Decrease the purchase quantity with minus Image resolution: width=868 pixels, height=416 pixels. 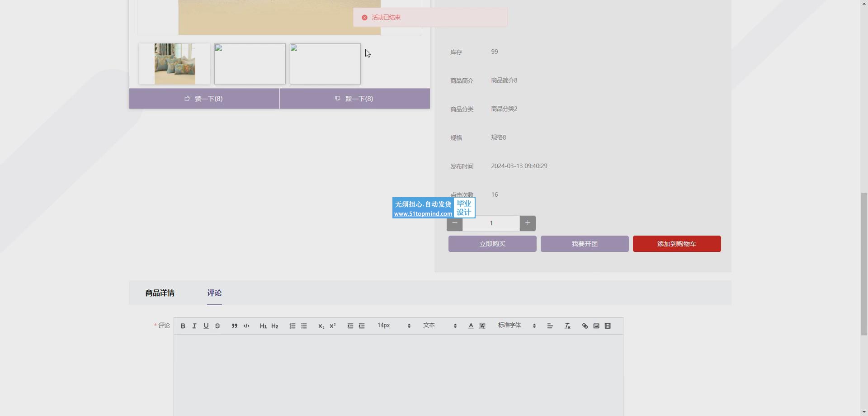point(455,223)
